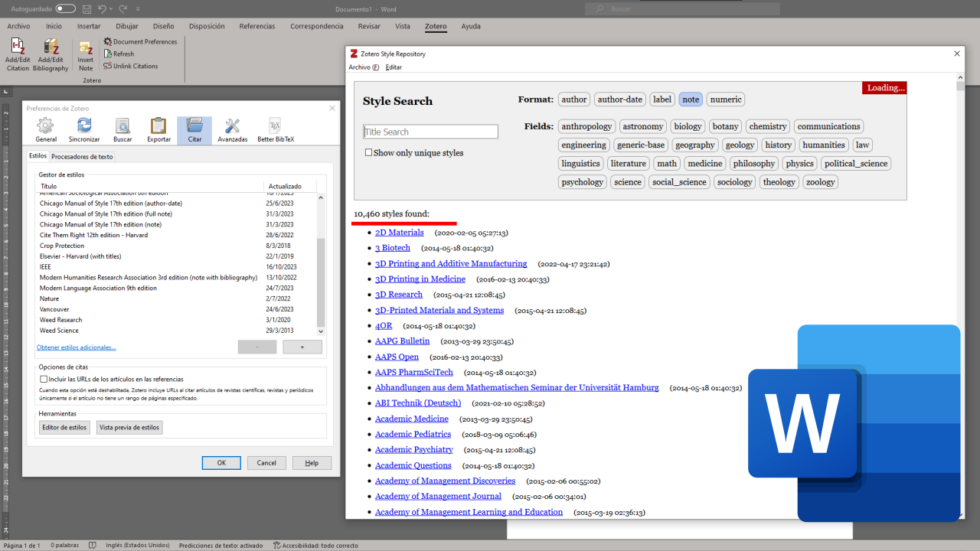Open the Avanzadas preferences pane

(233, 129)
